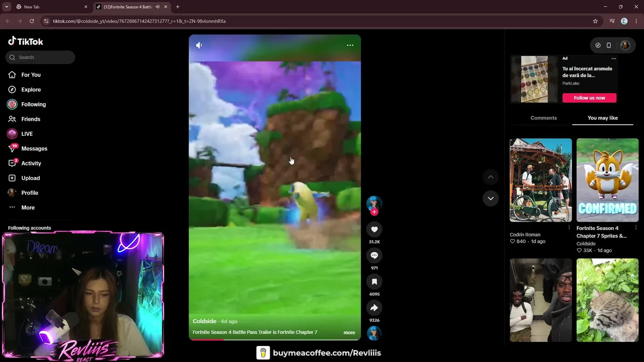Expand the caption with the more link
This screenshot has height=362, width=644.
point(349,332)
